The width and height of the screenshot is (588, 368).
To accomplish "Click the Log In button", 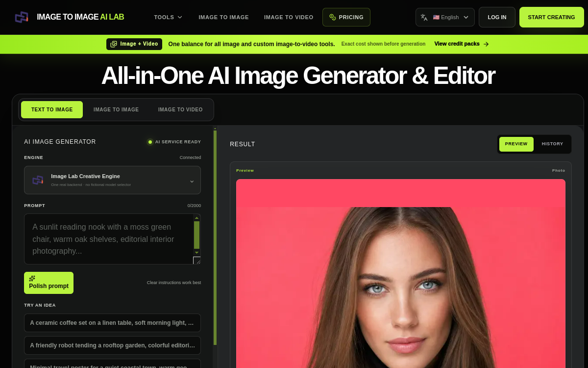I will point(497,17).
